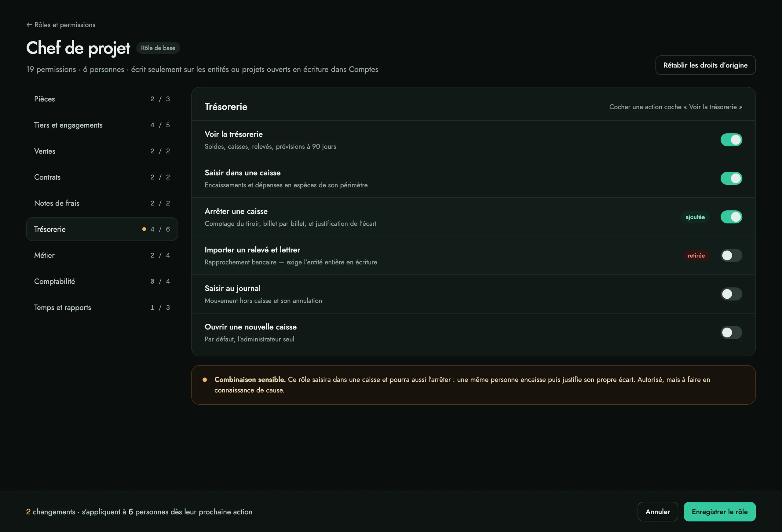Image resolution: width=782 pixels, height=532 pixels.
Task: Click hint 'Cocher une action coche Voir la trésorerie'
Action: click(675, 107)
